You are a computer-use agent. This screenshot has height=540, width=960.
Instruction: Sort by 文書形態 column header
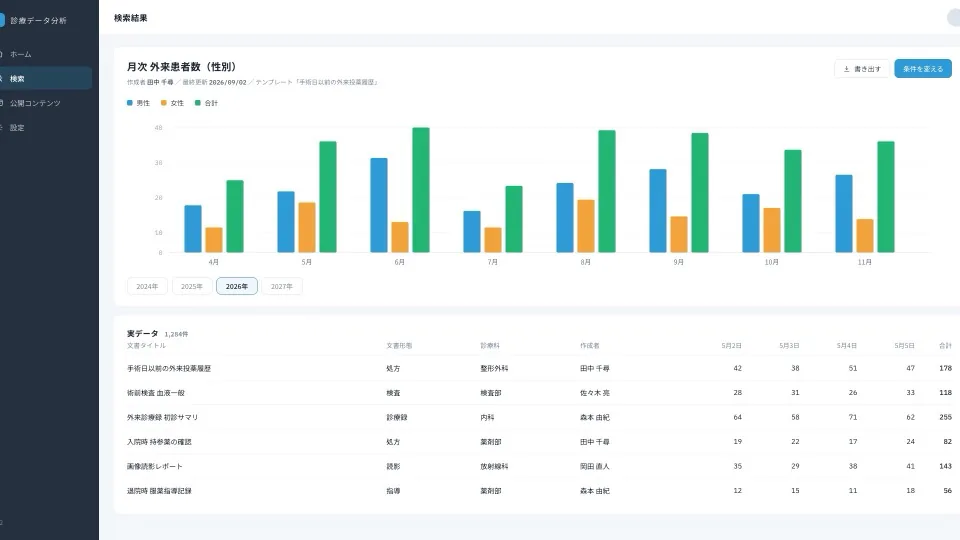pyautogui.click(x=399, y=345)
